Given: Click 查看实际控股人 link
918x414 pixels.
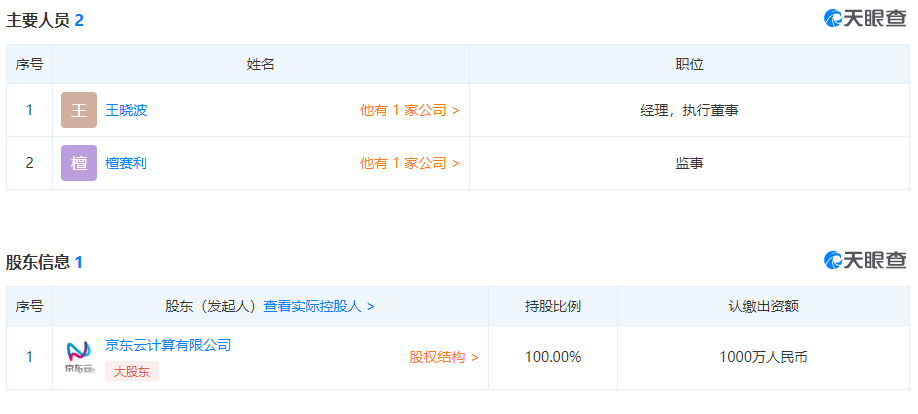Looking at the screenshot, I should 318,306.
